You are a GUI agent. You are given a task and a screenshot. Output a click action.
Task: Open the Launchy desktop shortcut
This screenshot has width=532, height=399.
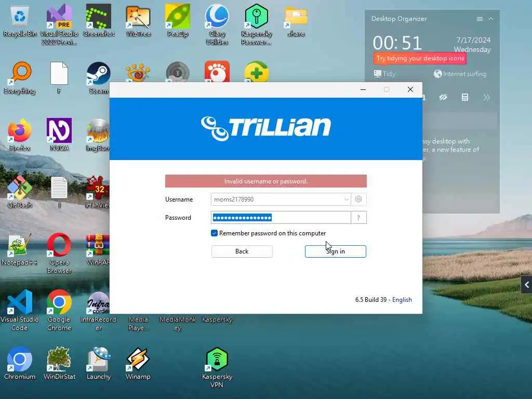[x=98, y=363]
